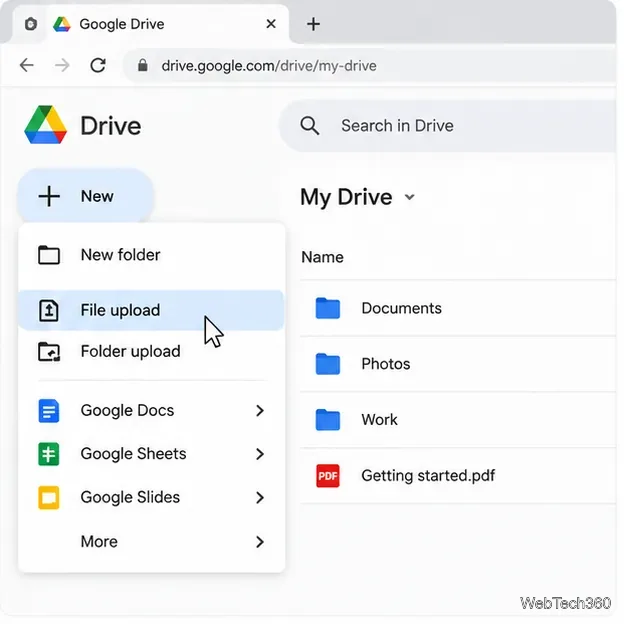Viewport: 624px width, 624px height.
Task: Click the search magnifier icon
Action: (310, 126)
